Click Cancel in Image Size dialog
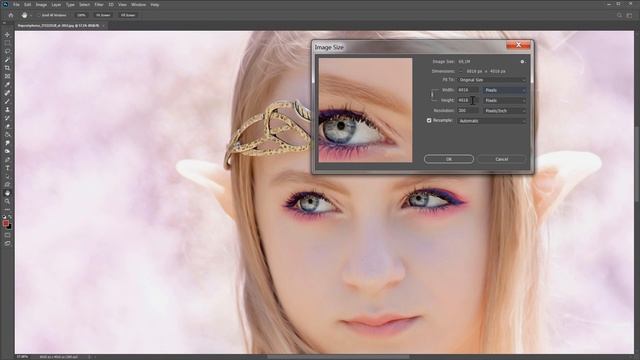Screen dimensions: 640x360 coord(502,159)
